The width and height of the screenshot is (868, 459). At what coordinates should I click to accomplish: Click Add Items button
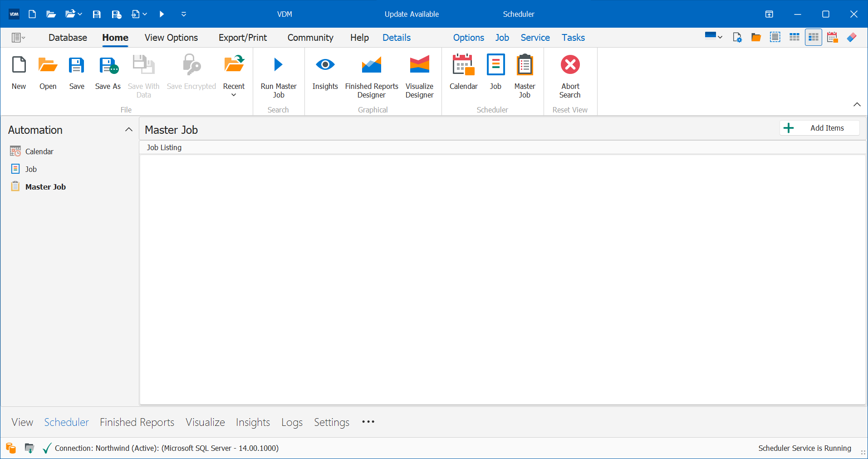[x=819, y=128]
